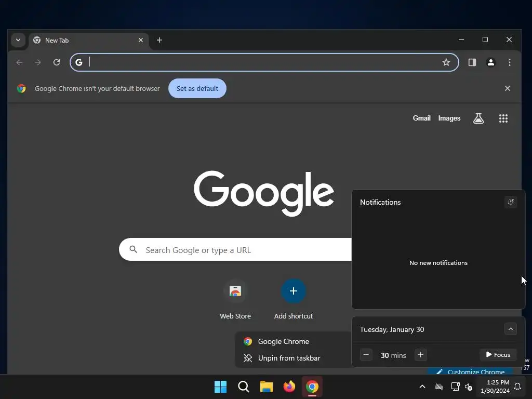Screen dimensions: 532x399
Task: Choose Unpin from taskbar
Action: tap(293, 358)
